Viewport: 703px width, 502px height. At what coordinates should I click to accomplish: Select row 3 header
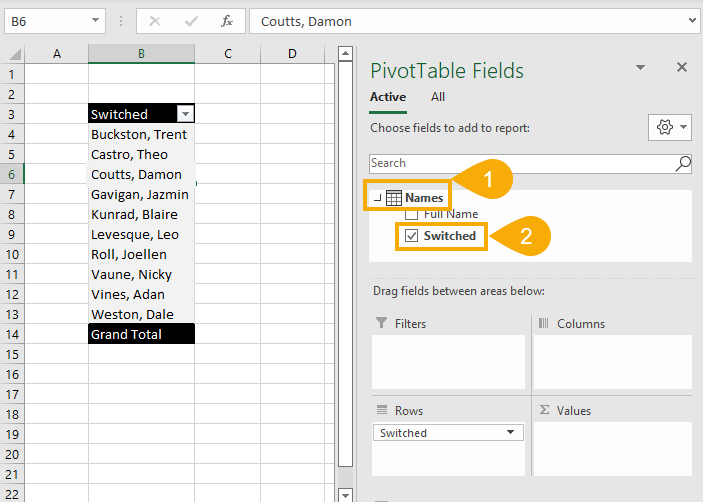(12, 114)
